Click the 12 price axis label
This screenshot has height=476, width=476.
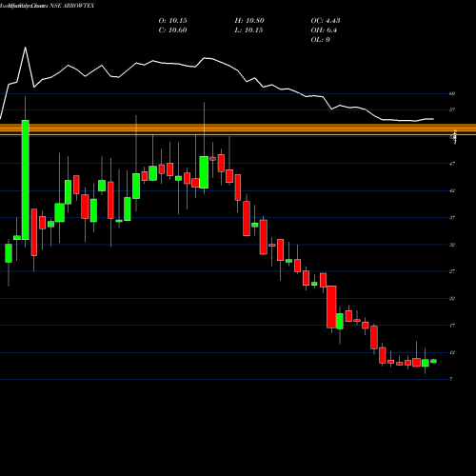(x=452, y=352)
